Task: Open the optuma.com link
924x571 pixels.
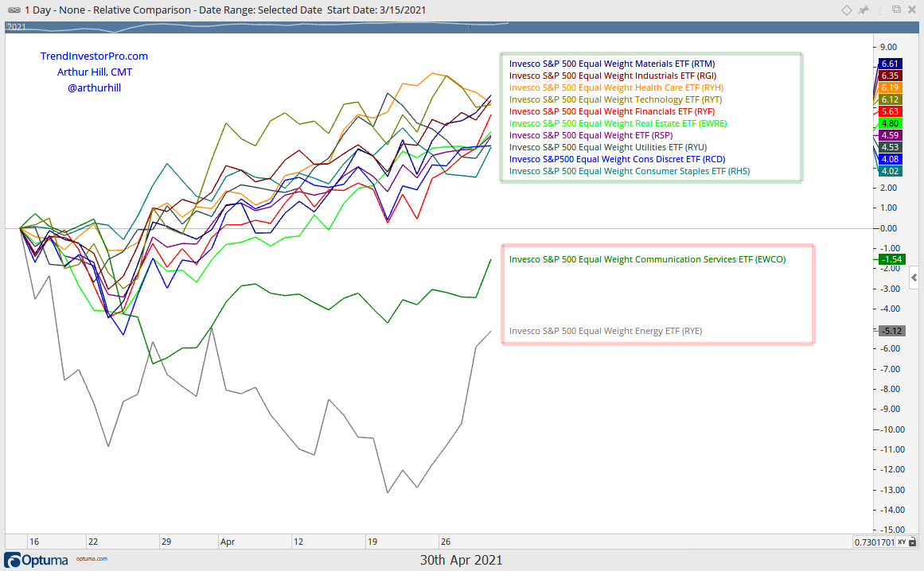Action: pyautogui.click(x=92, y=558)
